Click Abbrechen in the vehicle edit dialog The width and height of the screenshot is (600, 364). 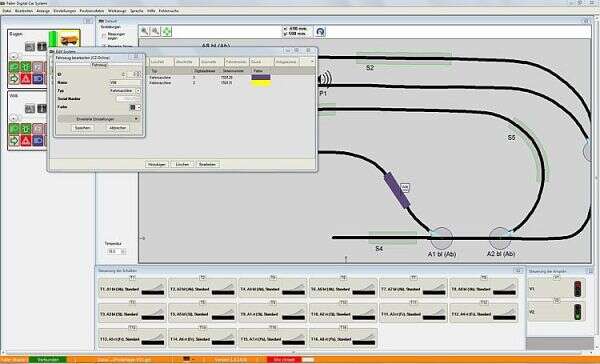click(117, 128)
